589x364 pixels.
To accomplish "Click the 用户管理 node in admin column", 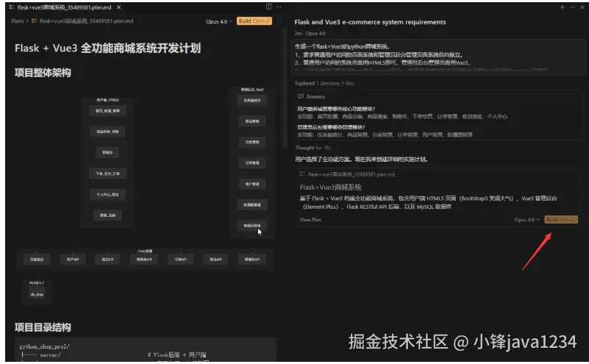I will (252, 184).
